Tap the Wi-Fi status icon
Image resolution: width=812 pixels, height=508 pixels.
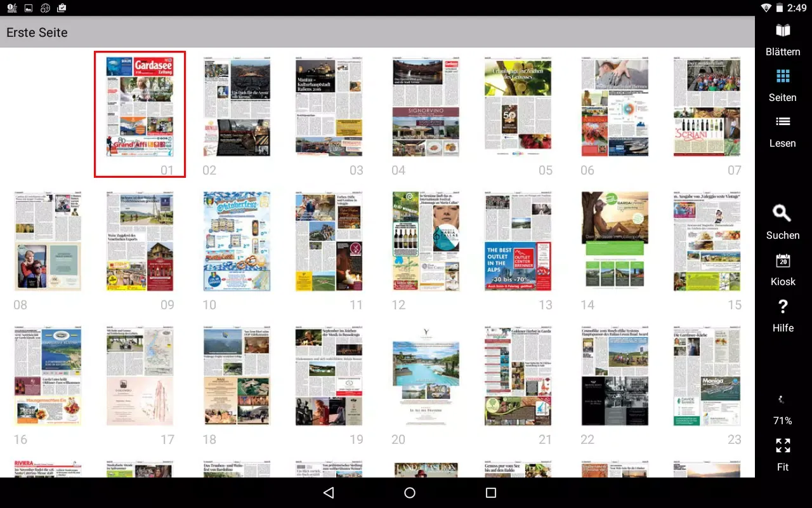point(766,8)
